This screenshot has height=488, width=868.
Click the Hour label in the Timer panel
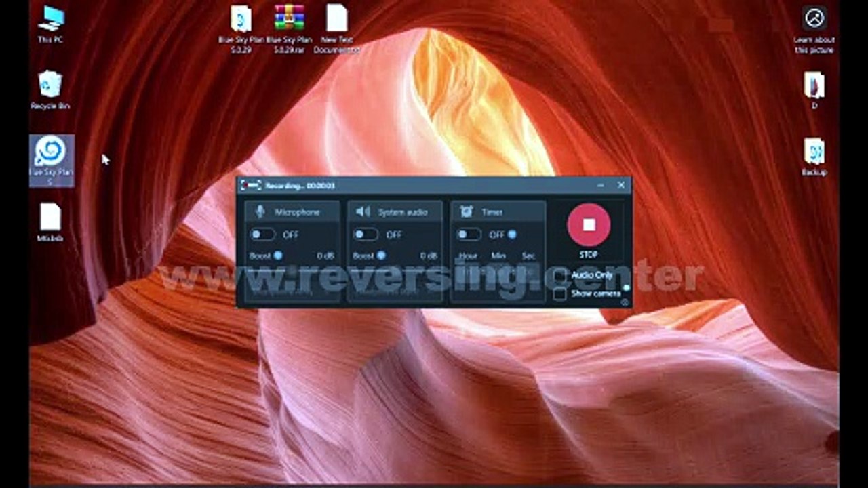pos(469,256)
